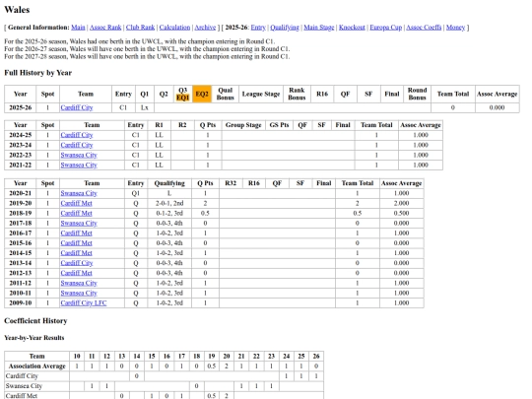Click the Round Bonus column header
This screenshot has width=532, height=399.
417,94
